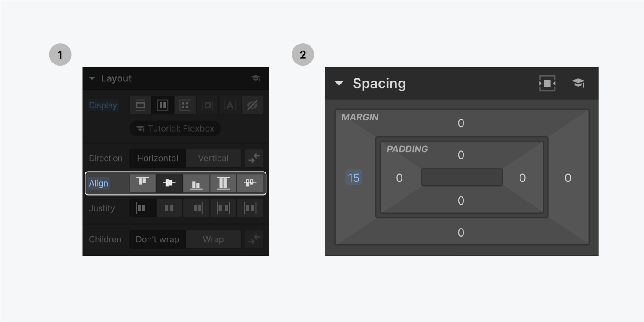Switch flex direction to Vertical

click(214, 158)
